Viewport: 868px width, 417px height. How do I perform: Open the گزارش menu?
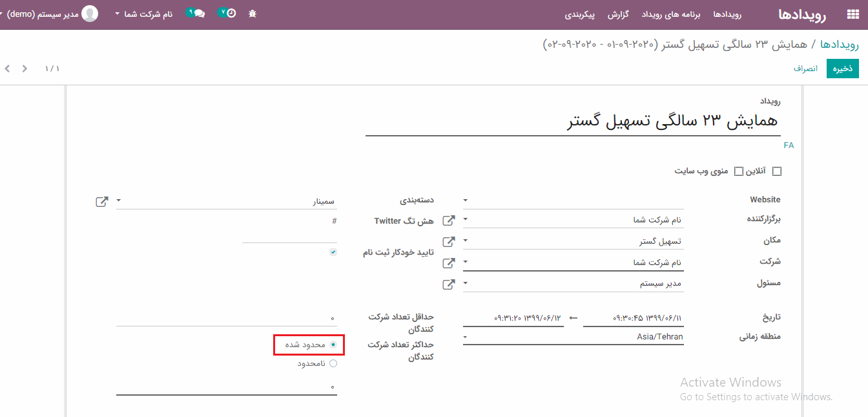[x=619, y=14]
